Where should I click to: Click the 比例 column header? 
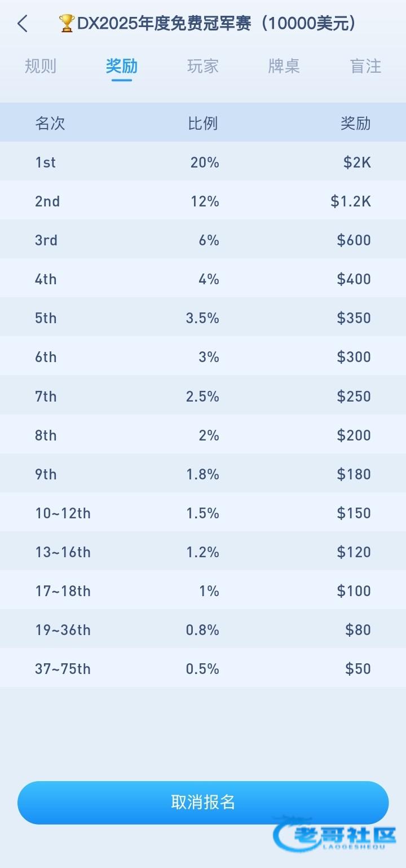point(203,123)
